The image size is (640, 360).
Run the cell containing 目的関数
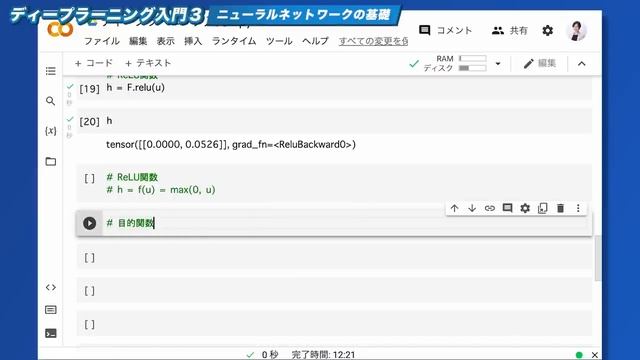tap(89, 223)
